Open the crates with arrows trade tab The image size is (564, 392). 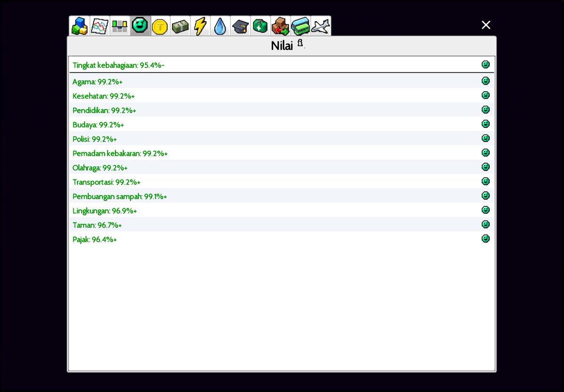click(281, 26)
